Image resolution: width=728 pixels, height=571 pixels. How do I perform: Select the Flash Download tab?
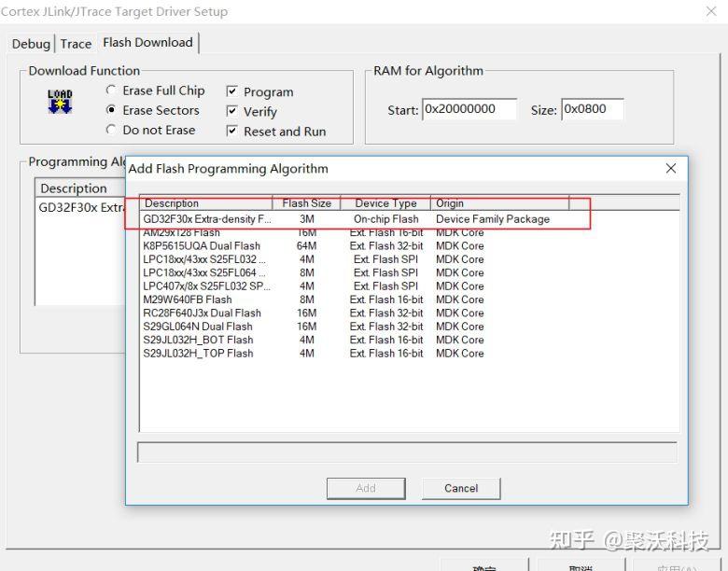[147, 42]
